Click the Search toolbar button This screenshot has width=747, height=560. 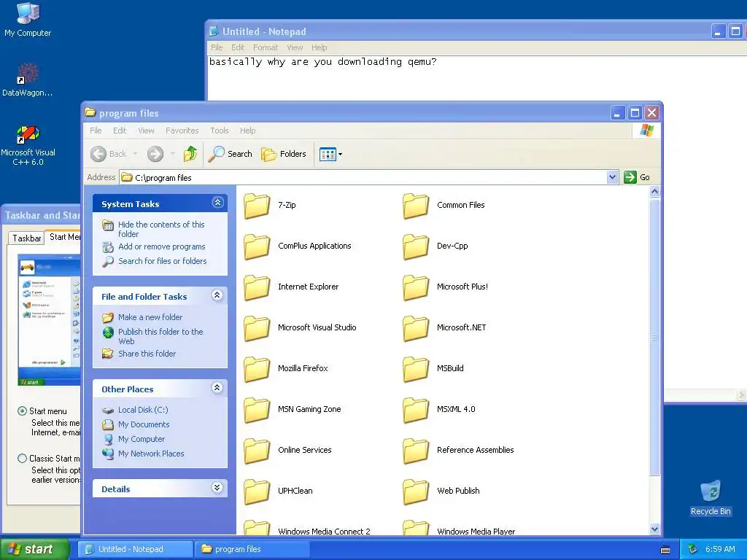(230, 154)
